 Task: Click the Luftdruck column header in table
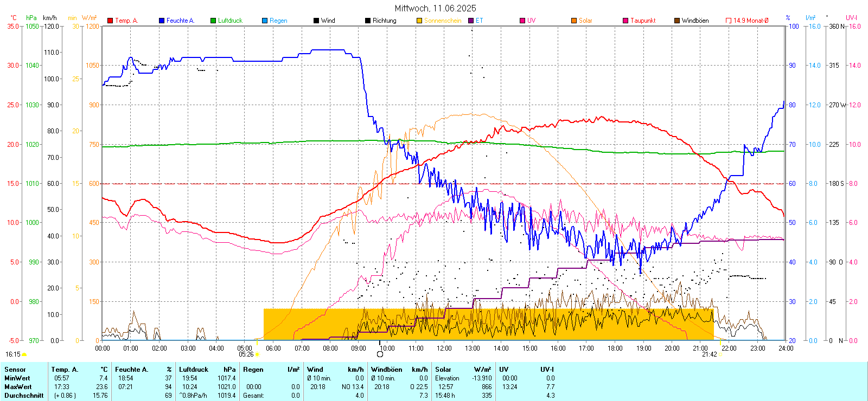click(x=193, y=370)
